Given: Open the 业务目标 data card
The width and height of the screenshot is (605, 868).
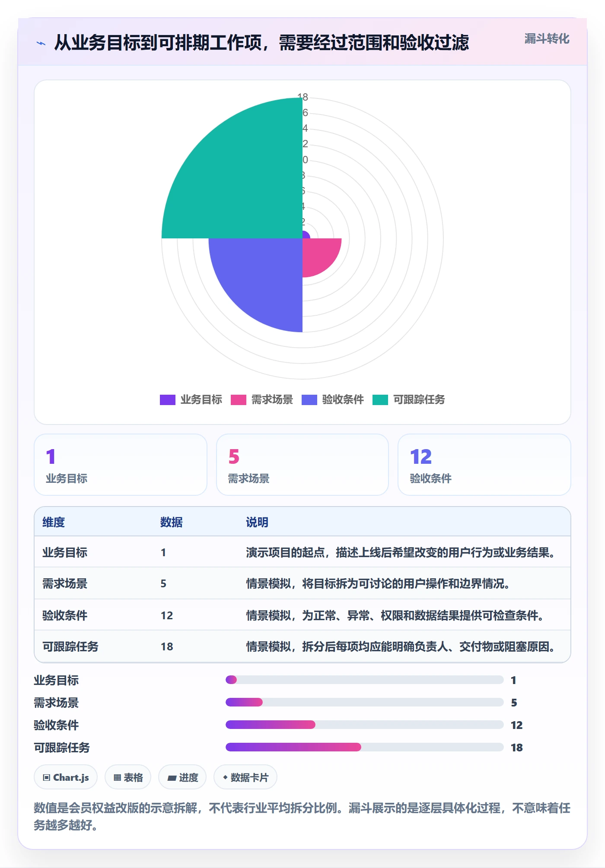Looking at the screenshot, I should pyautogui.click(x=121, y=465).
